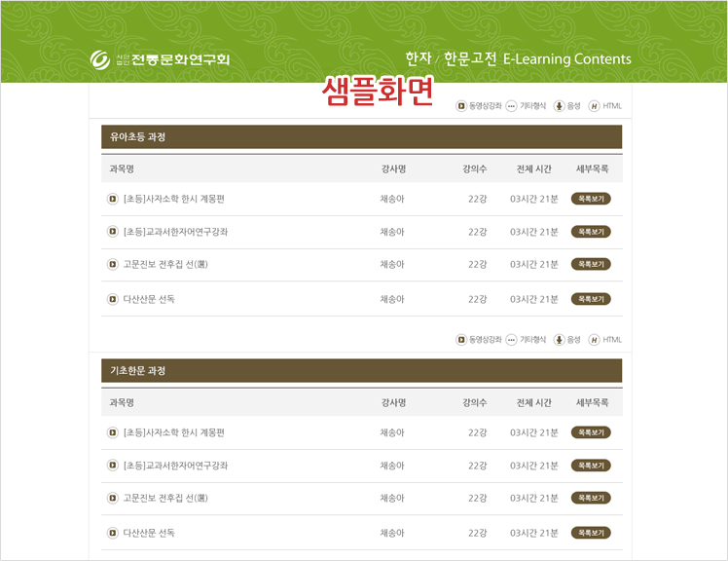This screenshot has height=561, width=728.
Task: Click 과목명 column header in 유아초등 과정 table
Action: pos(122,169)
